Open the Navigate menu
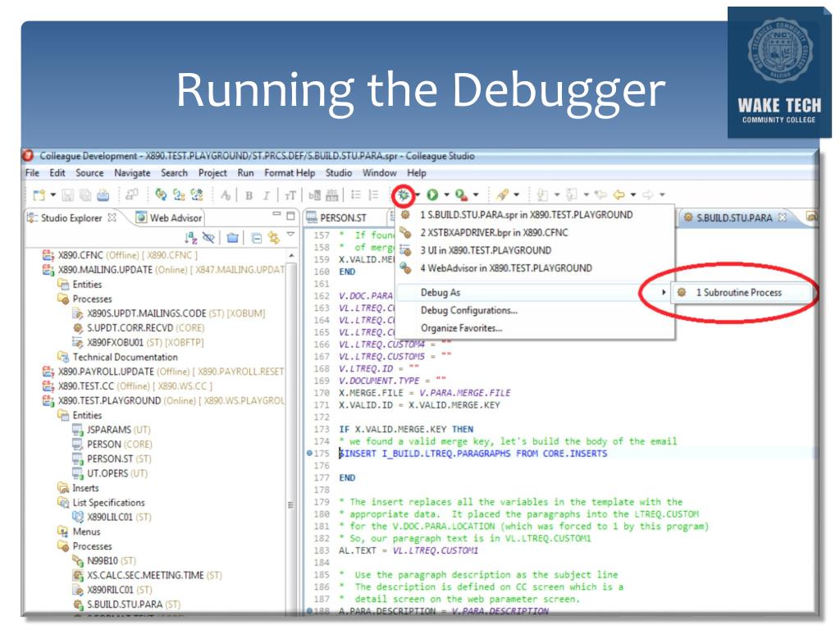Image resolution: width=840 pixels, height=630 pixels. click(132, 173)
